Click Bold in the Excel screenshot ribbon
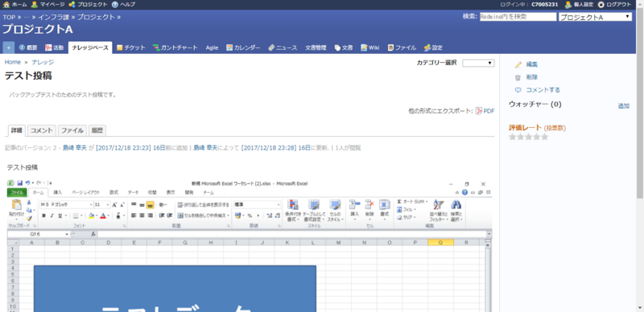This screenshot has width=644, height=312. click(43, 216)
